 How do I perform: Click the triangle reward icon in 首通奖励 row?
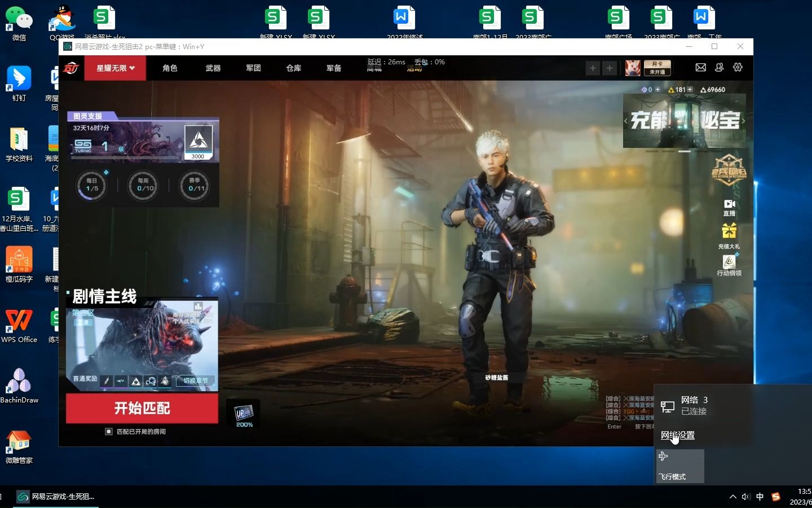click(136, 382)
